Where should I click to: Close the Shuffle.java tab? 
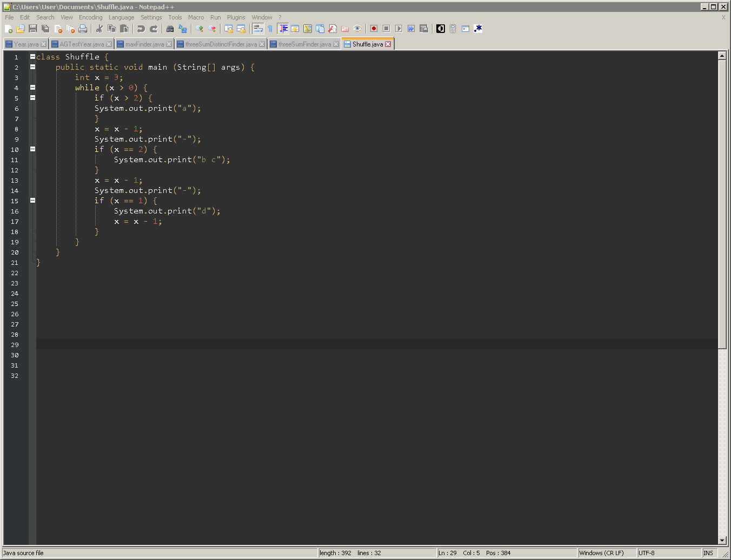[388, 44]
